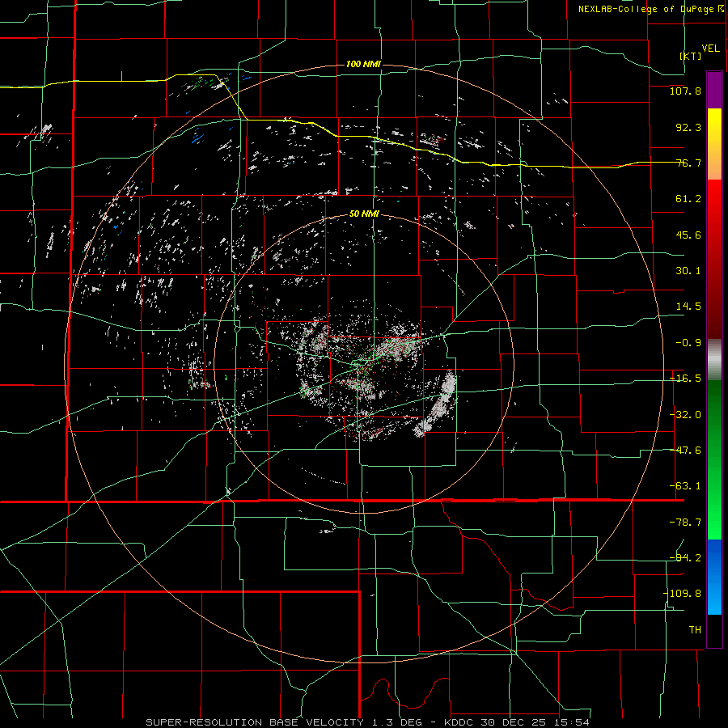The width and height of the screenshot is (728, 728).
Task: Click the 76.7 velocity scale value
Action: 688,163
